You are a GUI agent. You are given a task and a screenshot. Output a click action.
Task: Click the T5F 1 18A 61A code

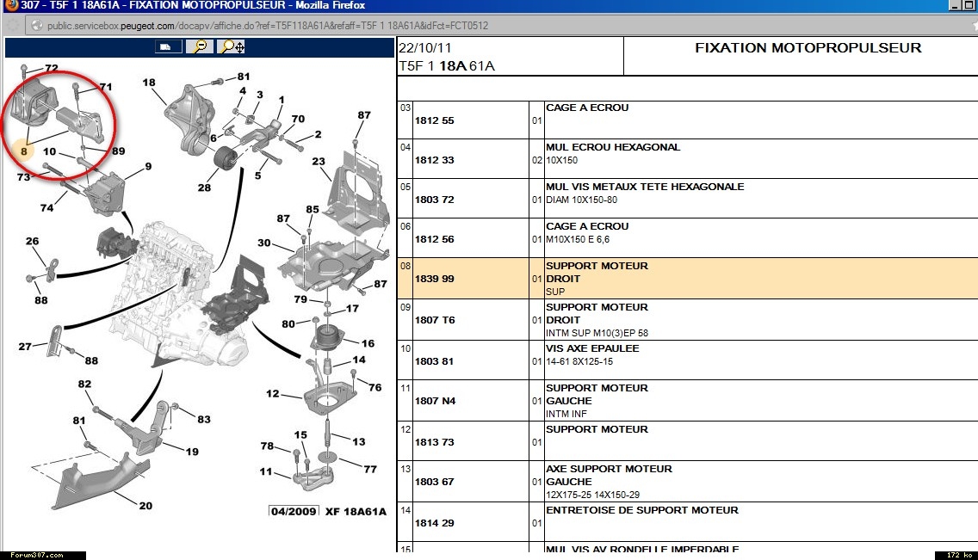(447, 66)
